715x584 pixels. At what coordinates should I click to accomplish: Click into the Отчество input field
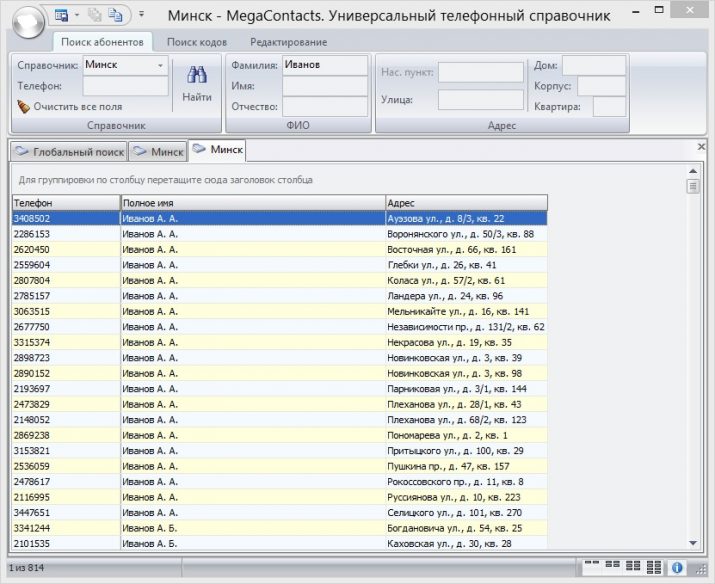click(325, 106)
